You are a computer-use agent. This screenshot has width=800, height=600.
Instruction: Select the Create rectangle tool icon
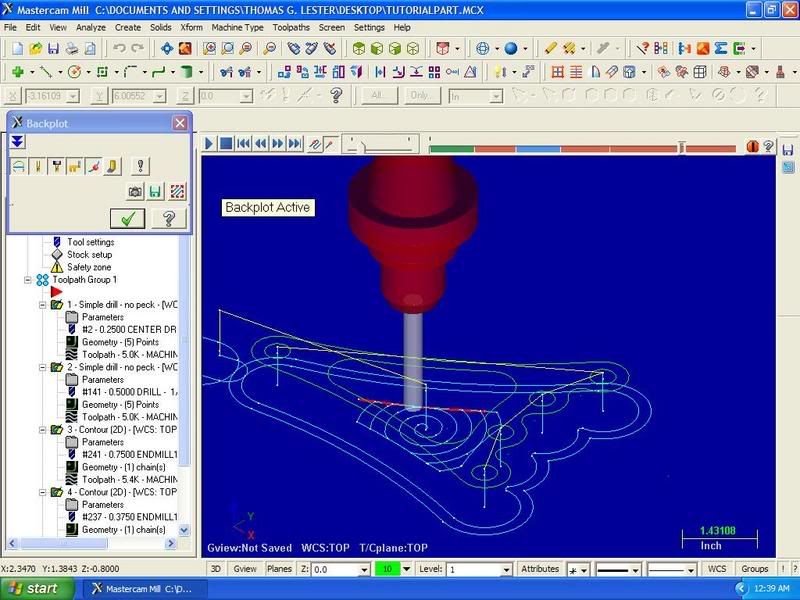(103, 72)
